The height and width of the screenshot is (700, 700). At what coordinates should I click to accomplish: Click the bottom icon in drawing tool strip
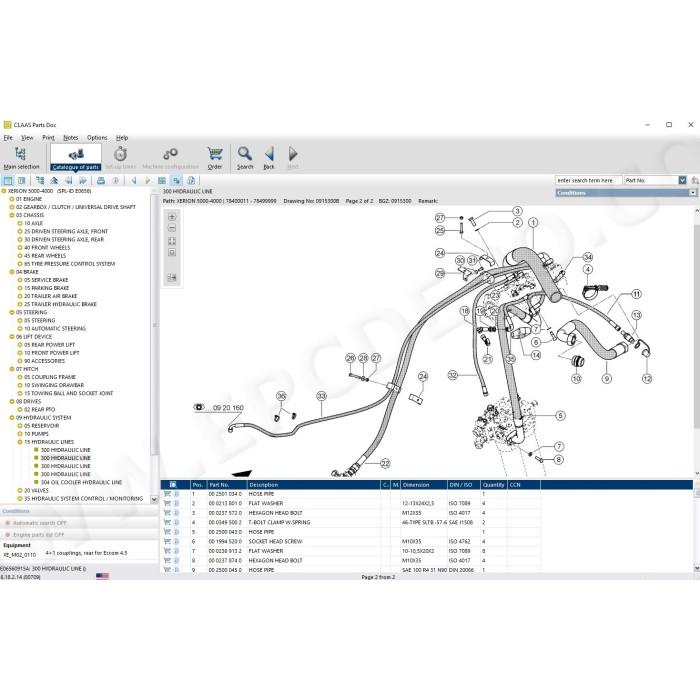(x=172, y=277)
